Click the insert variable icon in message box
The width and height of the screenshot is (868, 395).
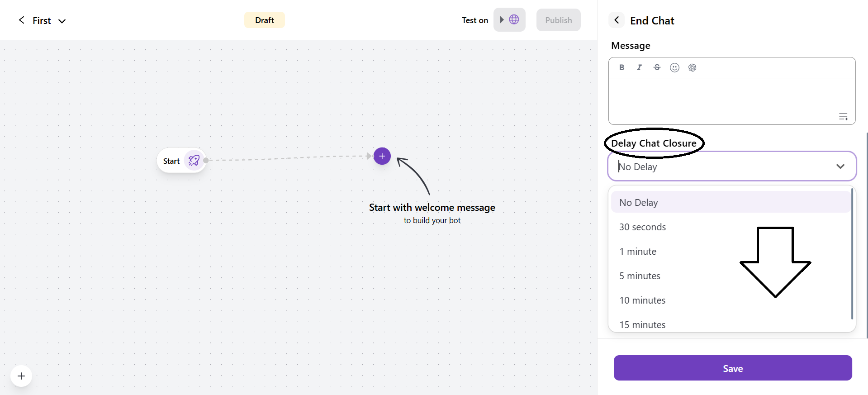point(843,117)
